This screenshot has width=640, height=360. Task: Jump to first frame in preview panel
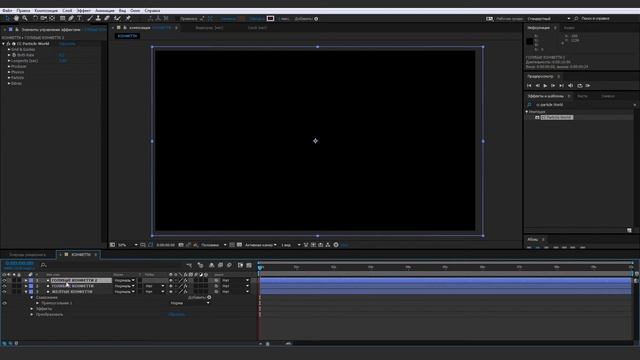(529, 86)
